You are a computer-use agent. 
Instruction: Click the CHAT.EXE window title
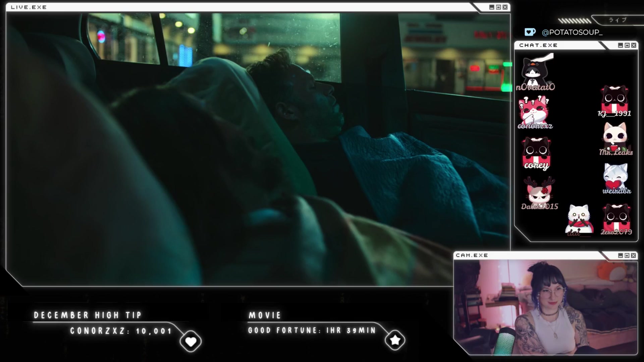point(538,45)
